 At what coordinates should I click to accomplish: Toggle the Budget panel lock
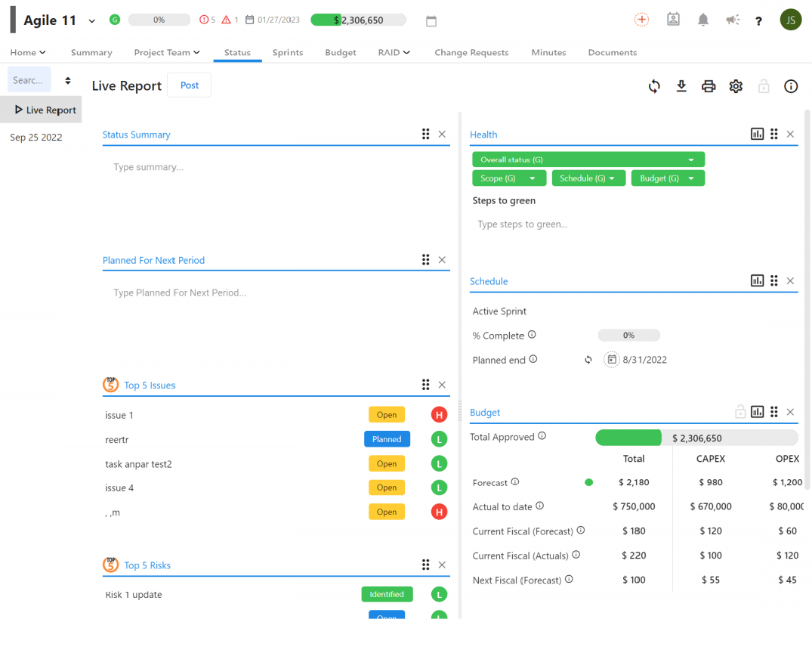pyautogui.click(x=740, y=412)
